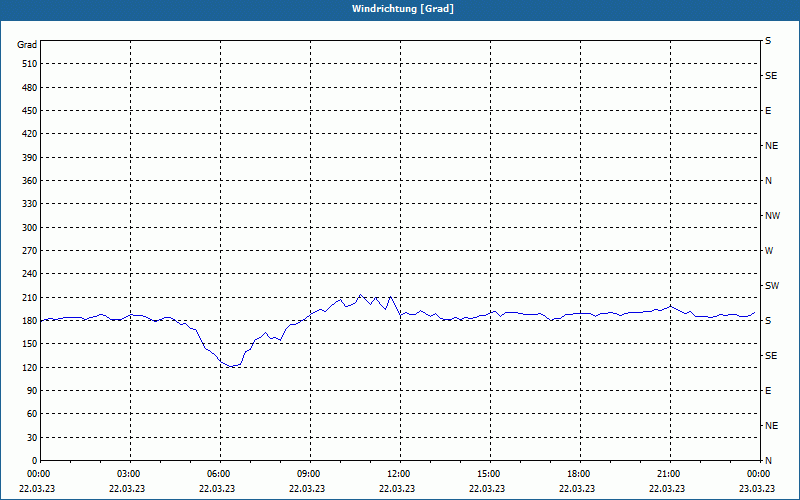
Task: Select the 510 value on the degree axis
Action: point(29,64)
